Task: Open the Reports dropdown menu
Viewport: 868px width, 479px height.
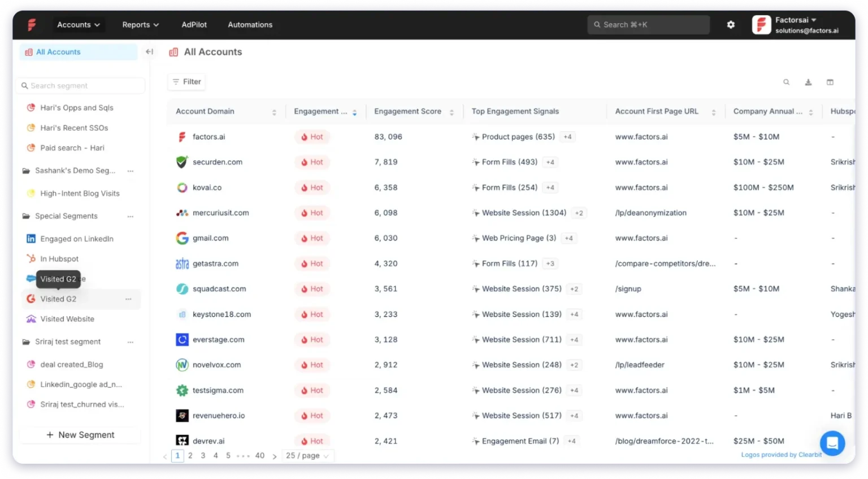Action: (x=140, y=24)
